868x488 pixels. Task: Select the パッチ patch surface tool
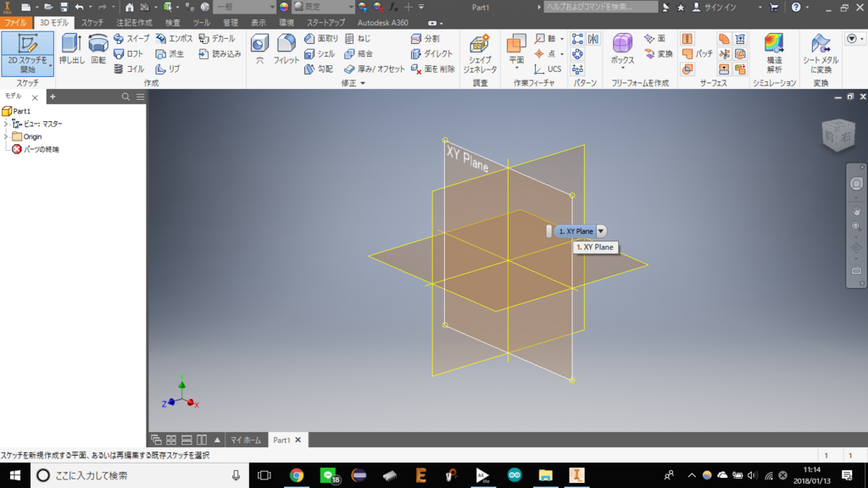point(698,53)
